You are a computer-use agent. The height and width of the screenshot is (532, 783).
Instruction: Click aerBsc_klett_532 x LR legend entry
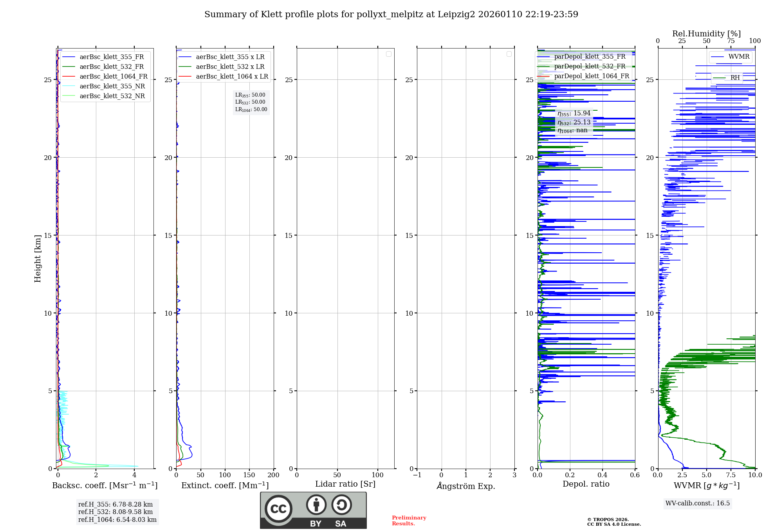[x=230, y=66]
